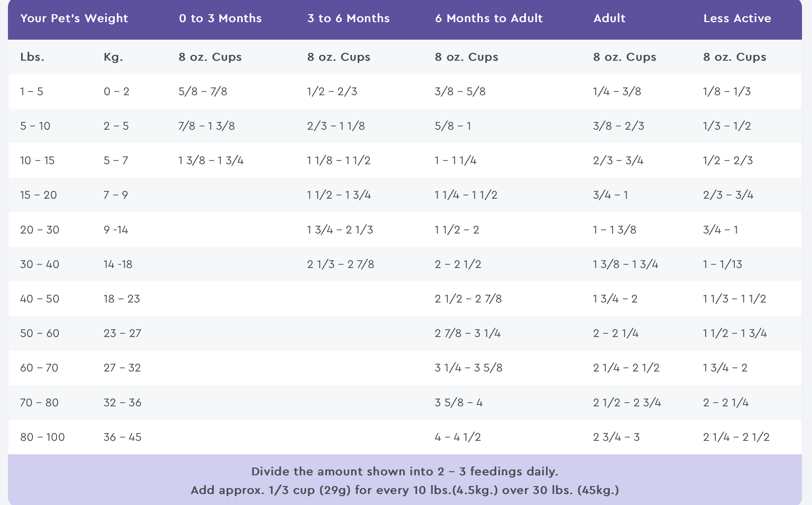812x505 pixels.
Task: Click the 'Kg.' subheader label
Action: click(x=113, y=57)
